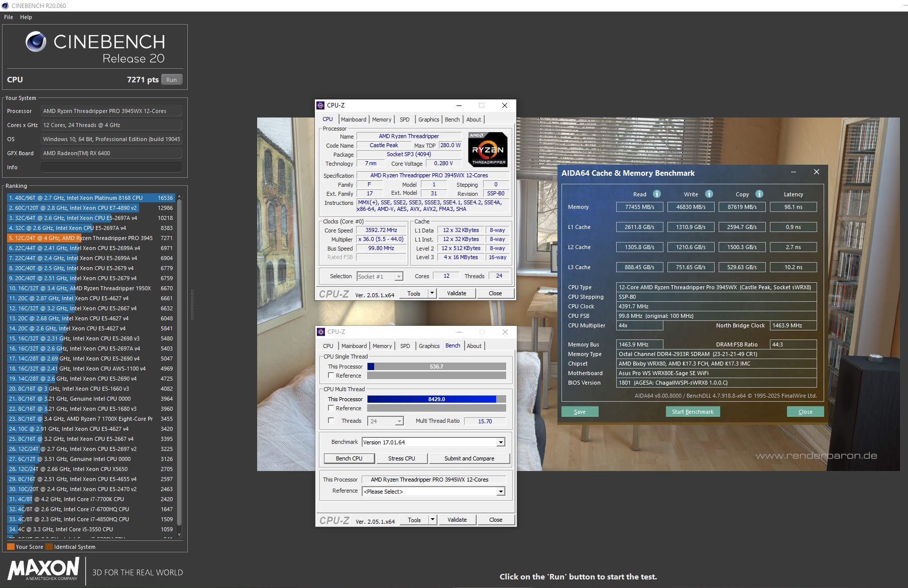Select ranking row 10 AMD Ryzen Threadripper 1950X
Viewport: 908px width, 588px height.
[90, 288]
